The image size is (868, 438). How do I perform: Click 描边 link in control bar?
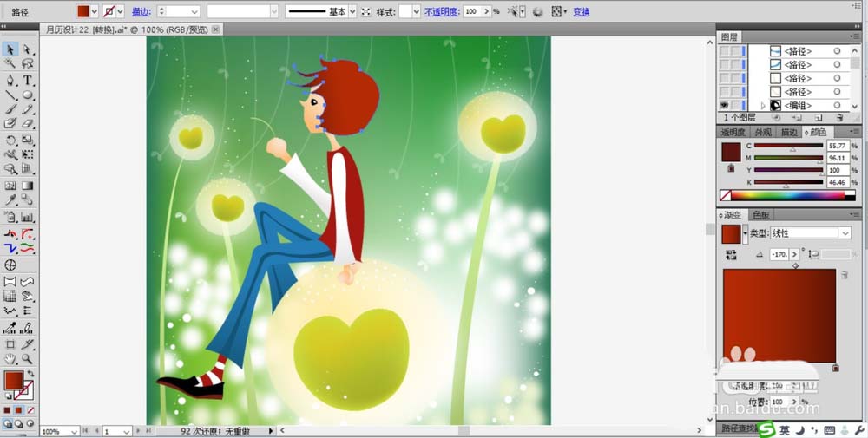click(x=141, y=11)
